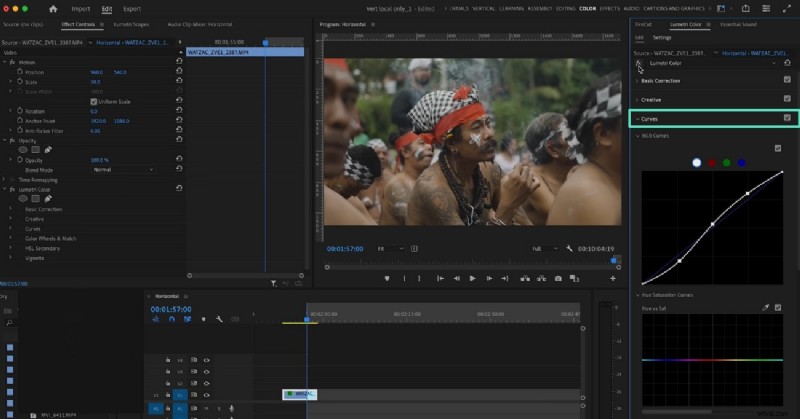Add marker in the timeline panel
Image resolution: width=800 pixels, height=419 pixels.
click(x=203, y=319)
